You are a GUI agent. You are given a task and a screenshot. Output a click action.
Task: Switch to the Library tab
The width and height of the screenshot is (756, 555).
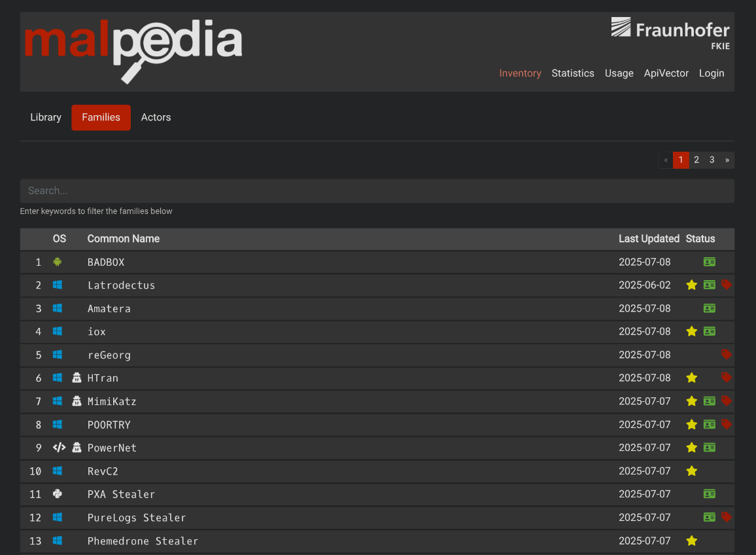pos(46,117)
